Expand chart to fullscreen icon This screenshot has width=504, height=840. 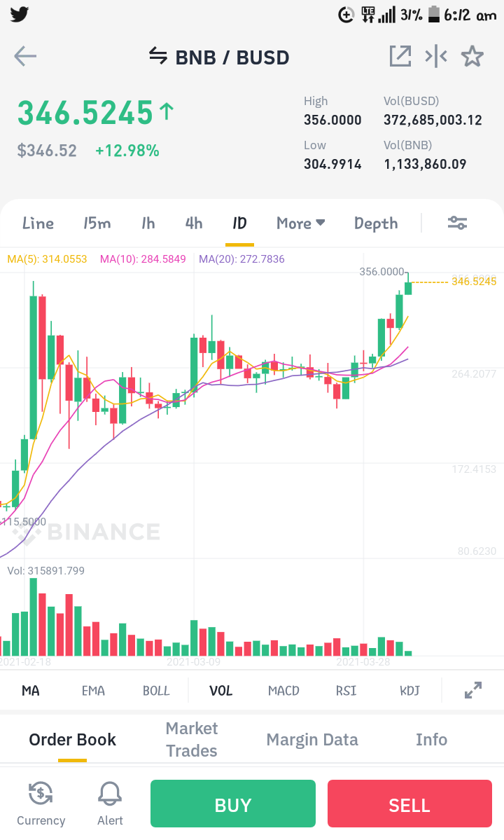pyautogui.click(x=473, y=690)
